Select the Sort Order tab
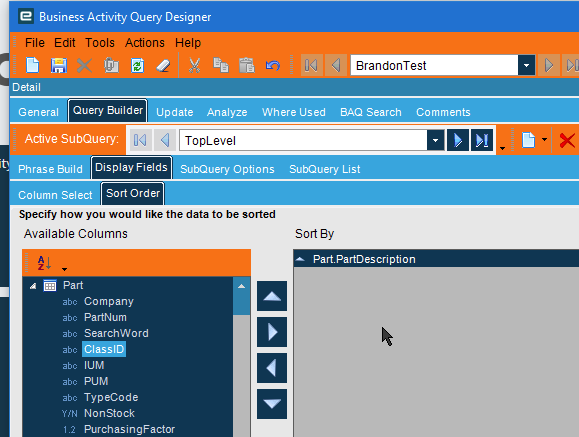This screenshot has width=579, height=437. [x=133, y=193]
